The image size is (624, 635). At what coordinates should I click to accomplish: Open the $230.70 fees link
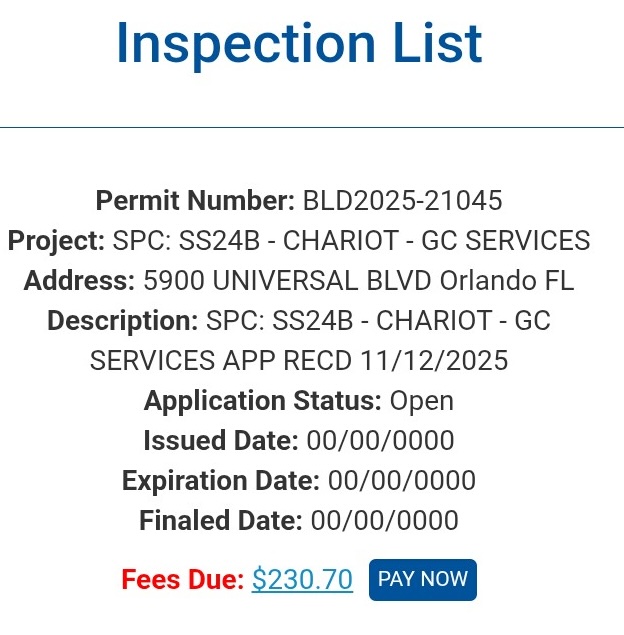pyautogui.click(x=302, y=580)
